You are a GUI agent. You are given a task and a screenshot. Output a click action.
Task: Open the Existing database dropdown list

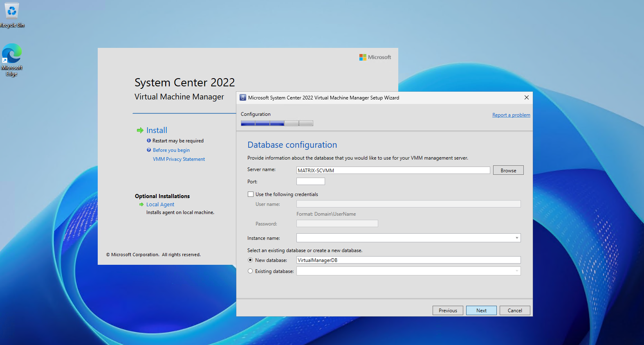click(517, 271)
